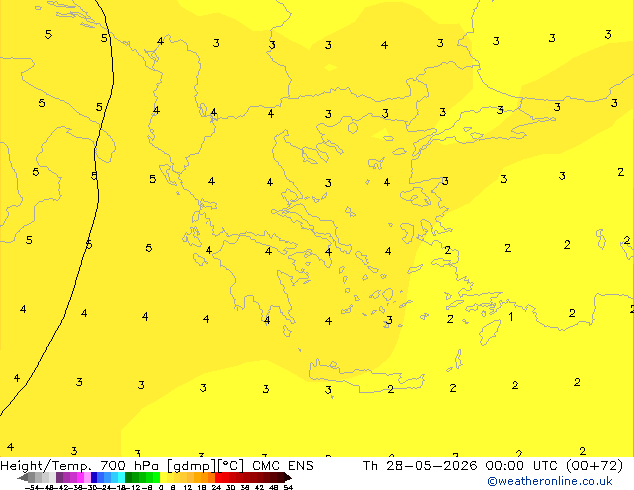
Task: Click the 'Th 28-05-2026 00:00 UTC' date label
Action: click(x=460, y=466)
